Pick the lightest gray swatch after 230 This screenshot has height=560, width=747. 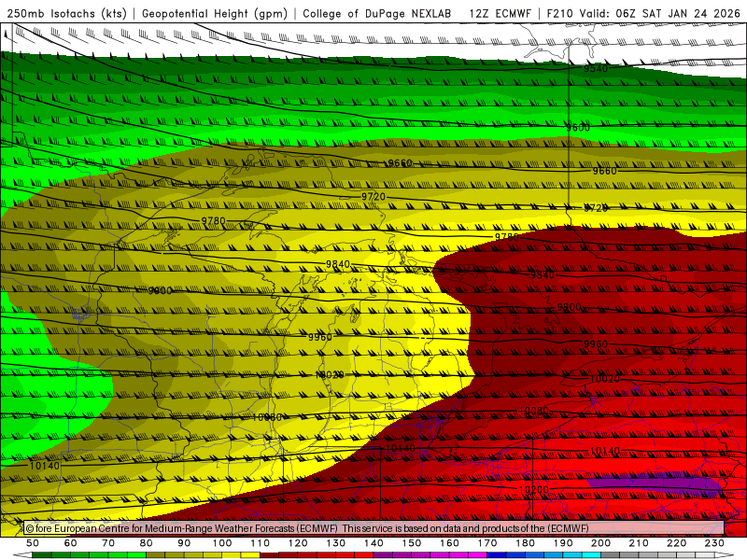click(705, 554)
